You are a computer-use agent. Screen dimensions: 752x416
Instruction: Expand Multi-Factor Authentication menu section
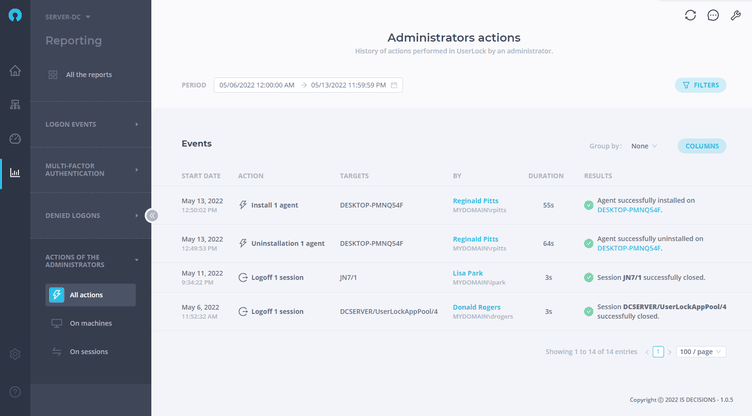point(91,170)
